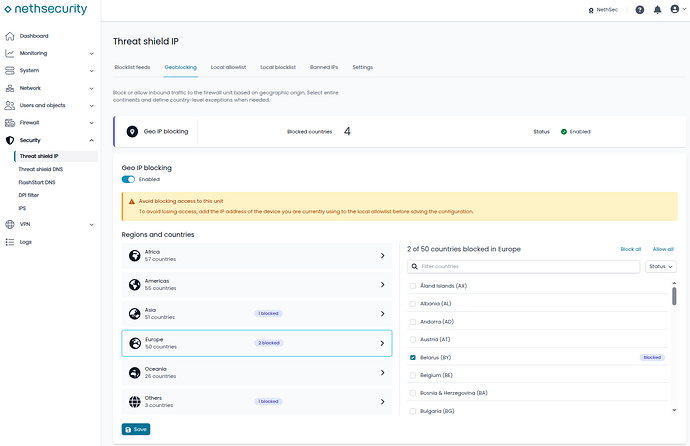Switch to the Banned IPs tab
The height and width of the screenshot is (446, 690).
tap(324, 67)
